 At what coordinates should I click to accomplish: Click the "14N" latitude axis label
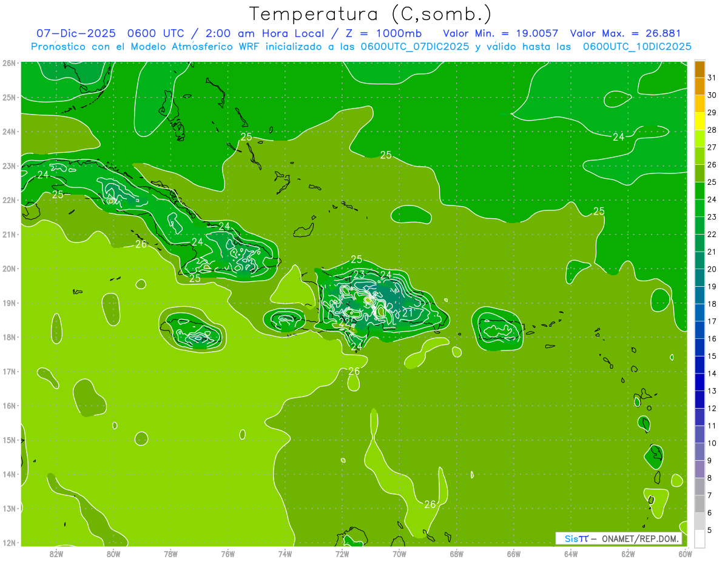9,474
